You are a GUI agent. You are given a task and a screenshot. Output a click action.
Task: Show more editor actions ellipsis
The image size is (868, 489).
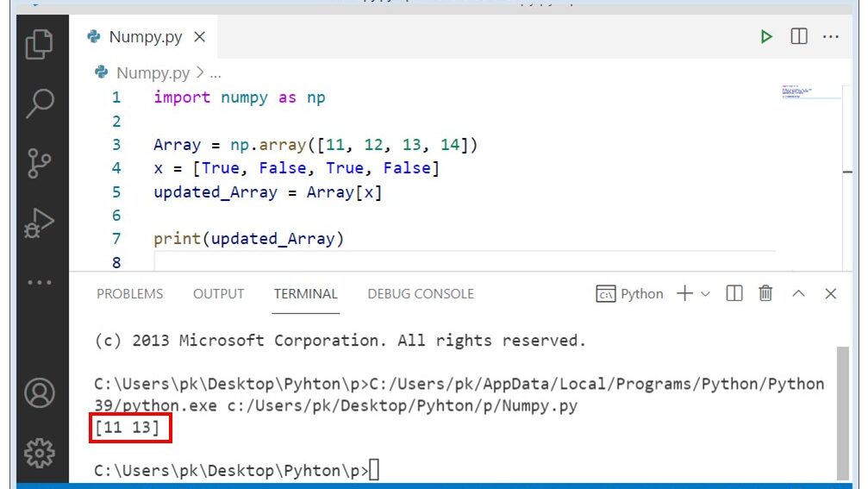pyautogui.click(x=831, y=36)
